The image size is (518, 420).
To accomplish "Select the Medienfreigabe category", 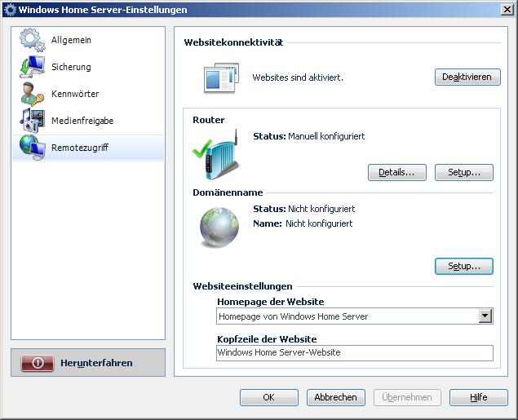I will click(88, 121).
